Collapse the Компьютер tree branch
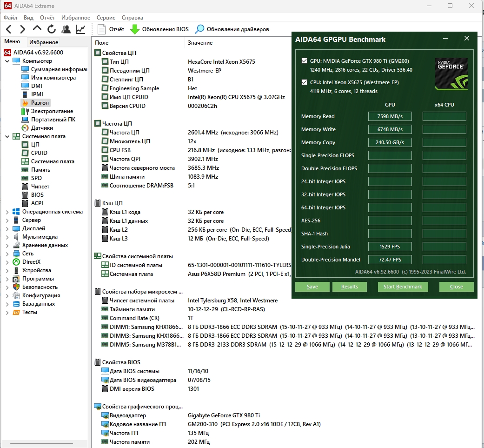Image resolution: width=484 pixels, height=448 pixels. [x=7, y=61]
